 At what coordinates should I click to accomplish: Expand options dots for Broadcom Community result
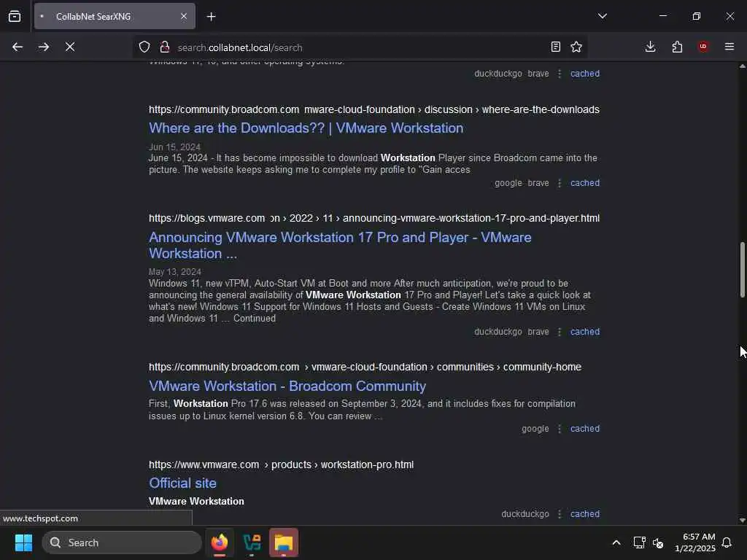[560, 429]
